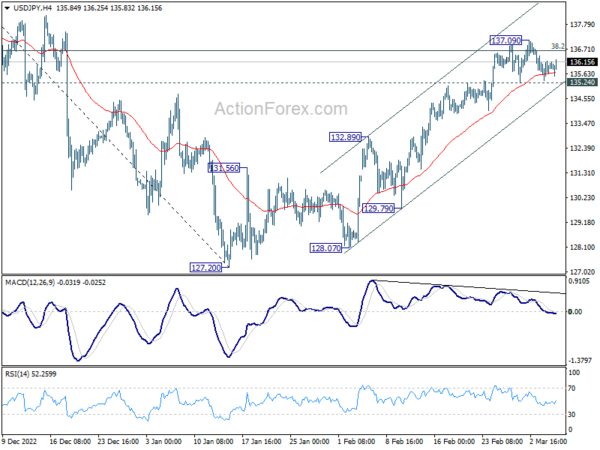
Task: Select the -1.3797 MACD scale value
Action: (x=580, y=360)
